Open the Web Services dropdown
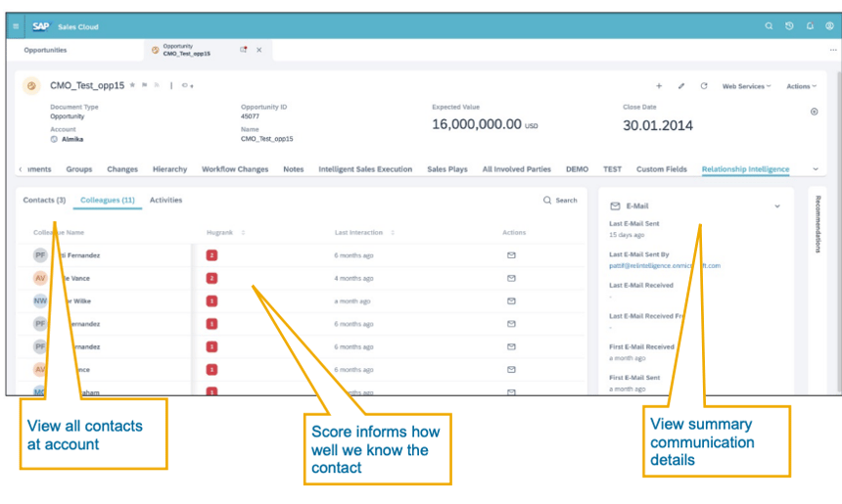The width and height of the screenshot is (842, 504). [746, 86]
